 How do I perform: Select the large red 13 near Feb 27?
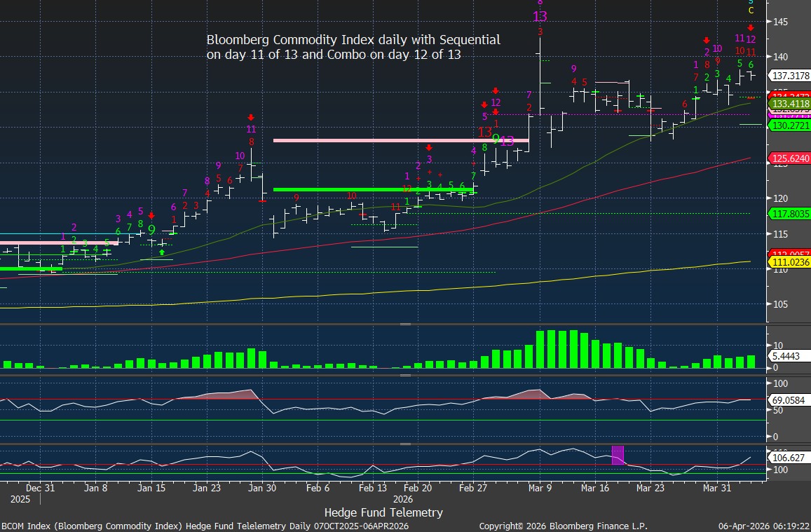tap(484, 132)
